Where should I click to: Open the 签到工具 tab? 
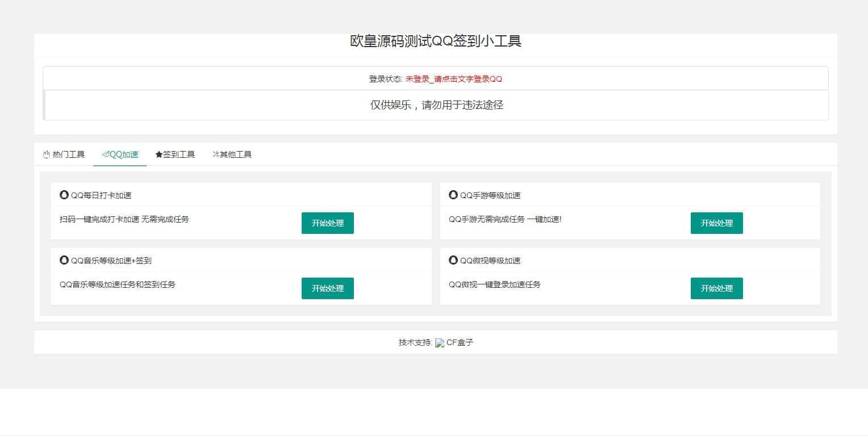coord(175,154)
